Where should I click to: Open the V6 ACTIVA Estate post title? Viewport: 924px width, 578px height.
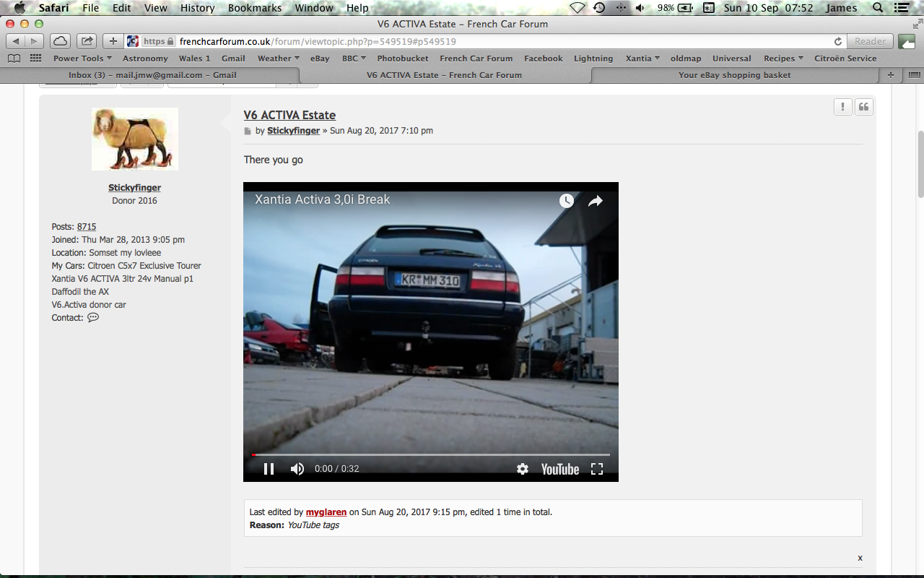point(289,115)
